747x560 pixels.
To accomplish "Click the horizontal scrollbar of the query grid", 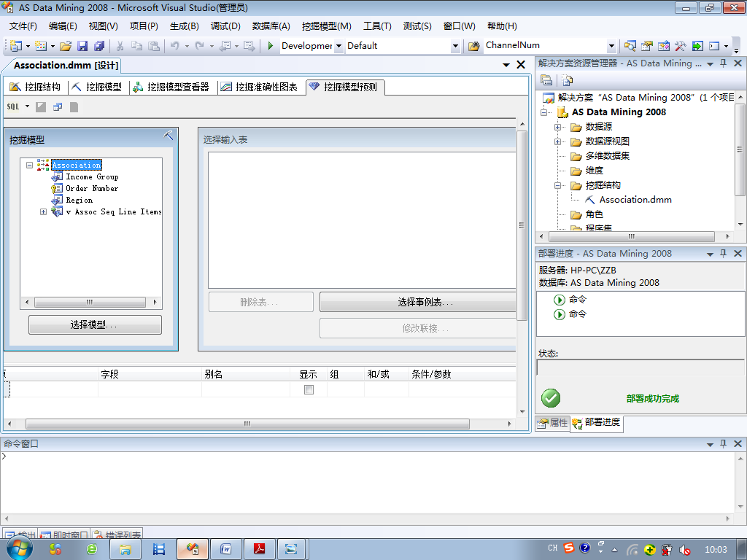I will coord(247,424).
